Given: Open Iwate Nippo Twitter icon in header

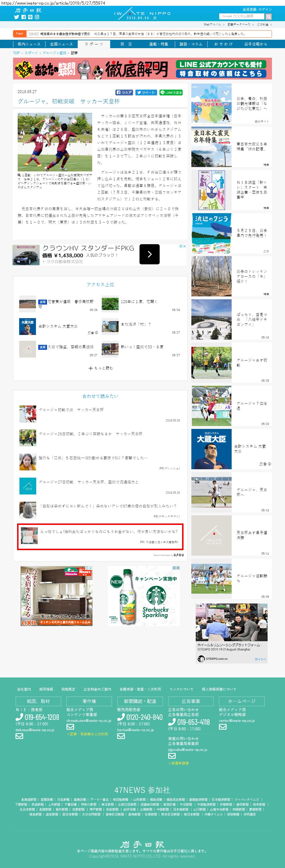Looking at the screenshot, I should [17, 17].
